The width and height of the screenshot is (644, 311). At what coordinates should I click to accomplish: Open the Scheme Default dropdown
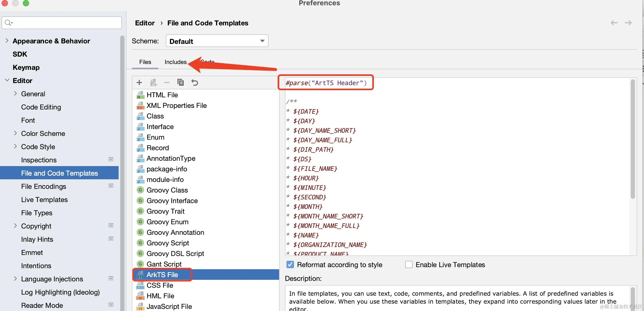tap(217, 41)
